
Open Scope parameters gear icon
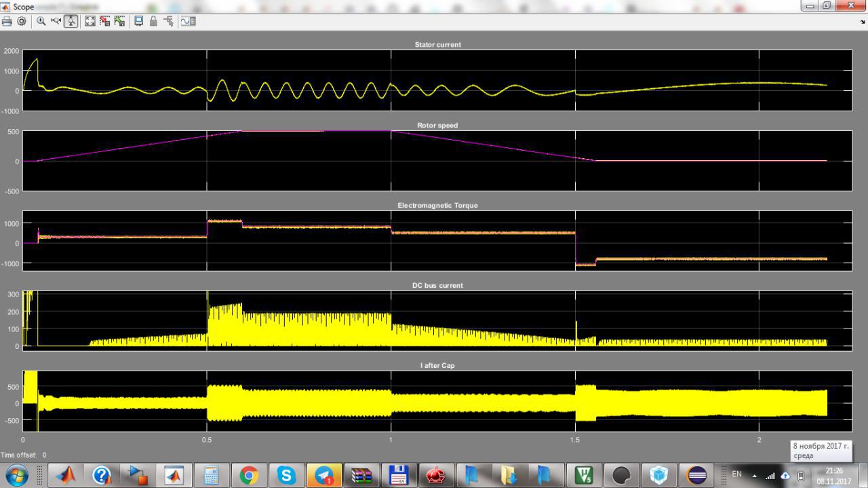22,21
